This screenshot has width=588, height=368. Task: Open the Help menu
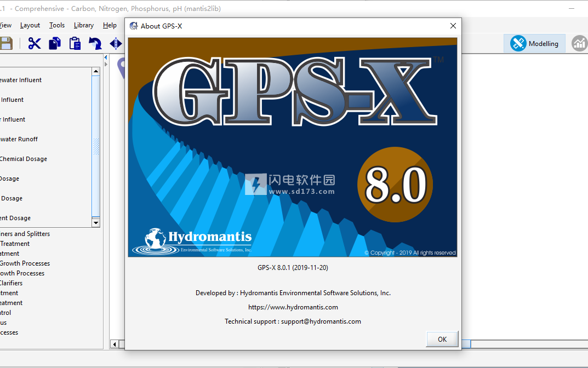pos(110,25)
